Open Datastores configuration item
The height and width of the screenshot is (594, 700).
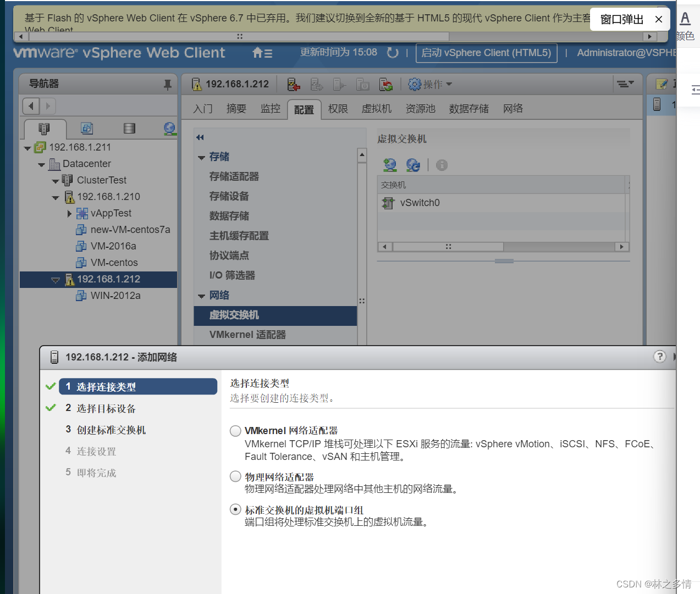pos(229,216)
